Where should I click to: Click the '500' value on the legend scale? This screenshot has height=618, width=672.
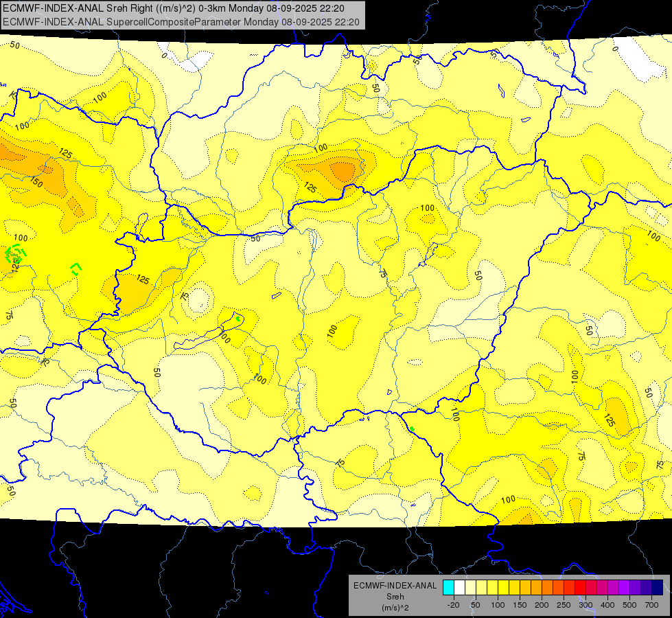click(x=629, y=605)
